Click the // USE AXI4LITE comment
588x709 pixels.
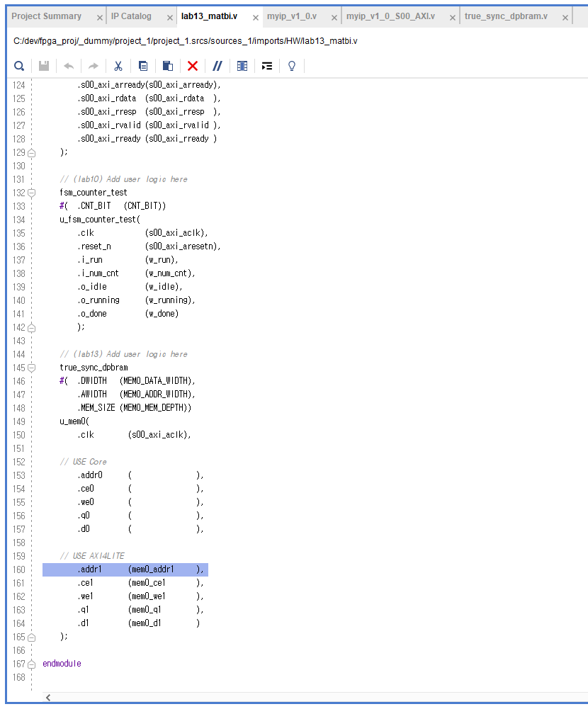(92, 556)
